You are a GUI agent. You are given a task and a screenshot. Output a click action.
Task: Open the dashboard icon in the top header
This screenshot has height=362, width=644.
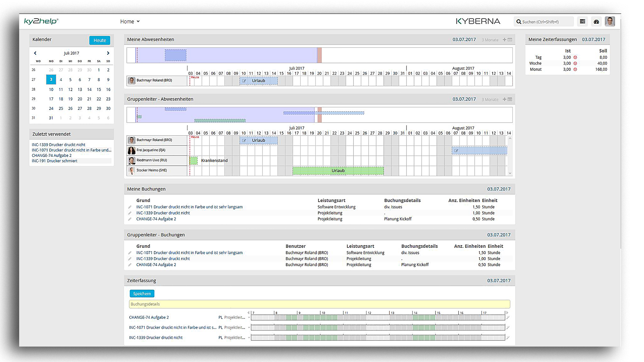(x=596, y=21)
